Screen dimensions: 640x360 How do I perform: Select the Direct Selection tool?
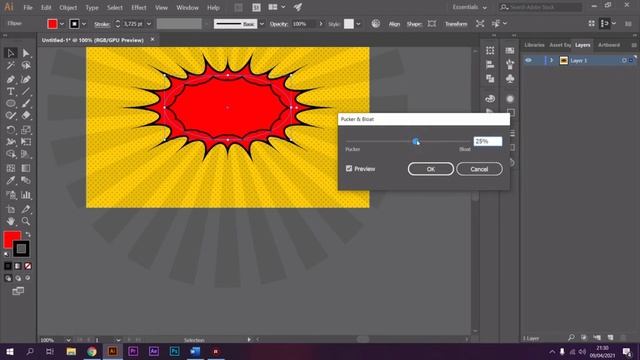pos(26,53)
